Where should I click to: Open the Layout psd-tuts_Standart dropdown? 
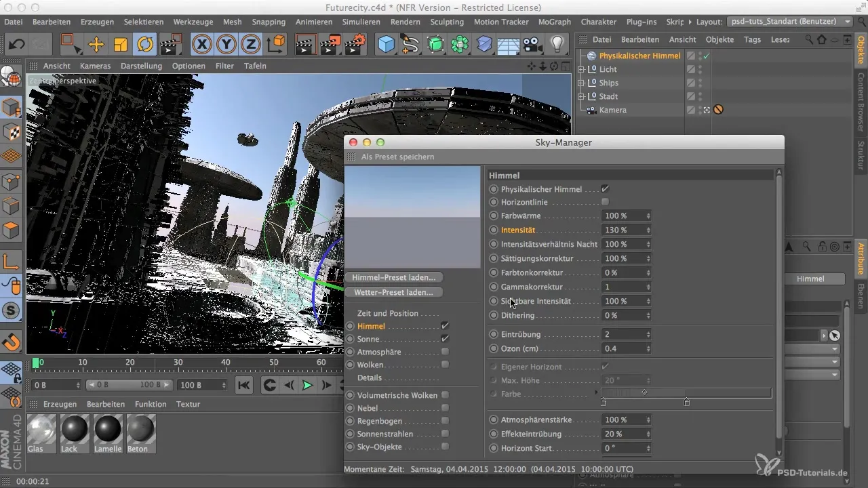tap(789, 22)
